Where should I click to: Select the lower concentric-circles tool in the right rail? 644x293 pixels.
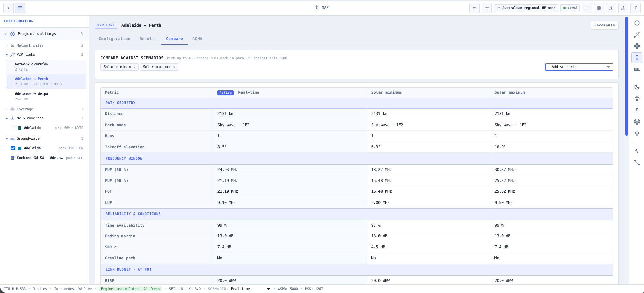(637, 122)
